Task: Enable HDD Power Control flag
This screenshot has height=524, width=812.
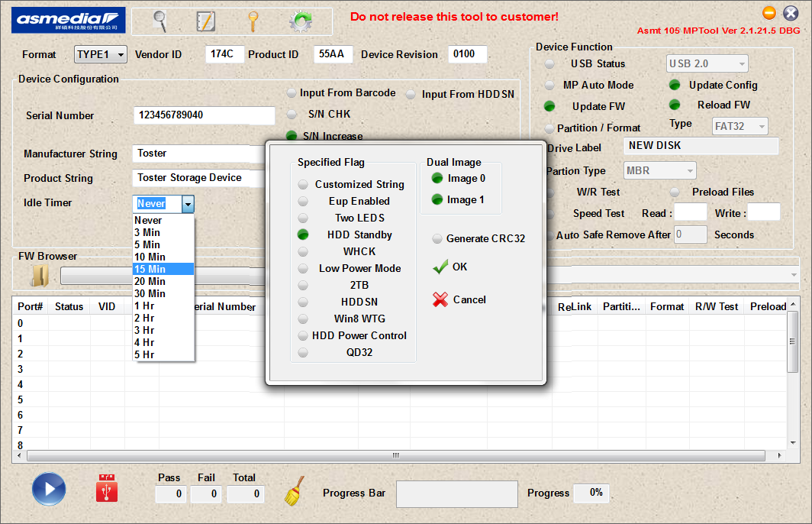Action: coord(303,335)
